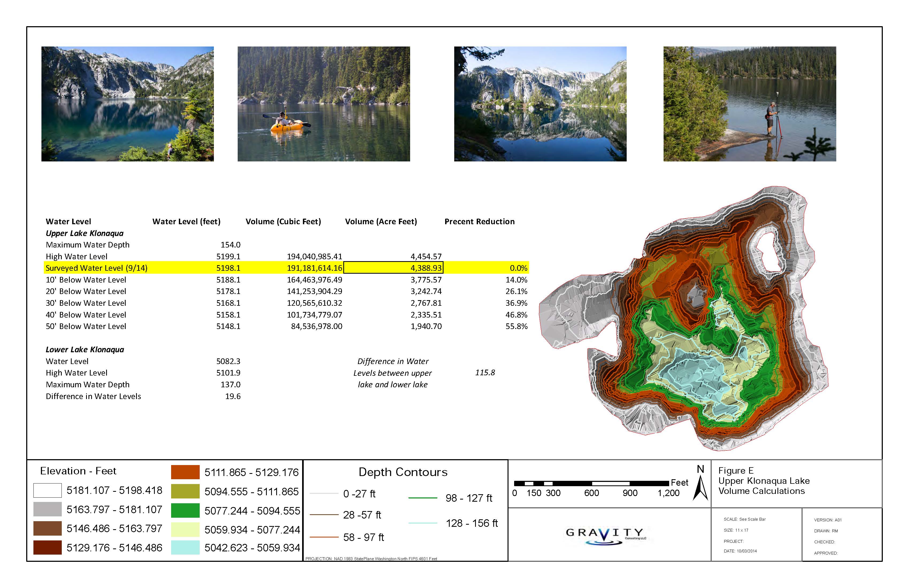The height and width of the screenshot is (588, 909).
Task: Select the green 5077.244 - 5094.555 swatch
Action: coord(185,510)
